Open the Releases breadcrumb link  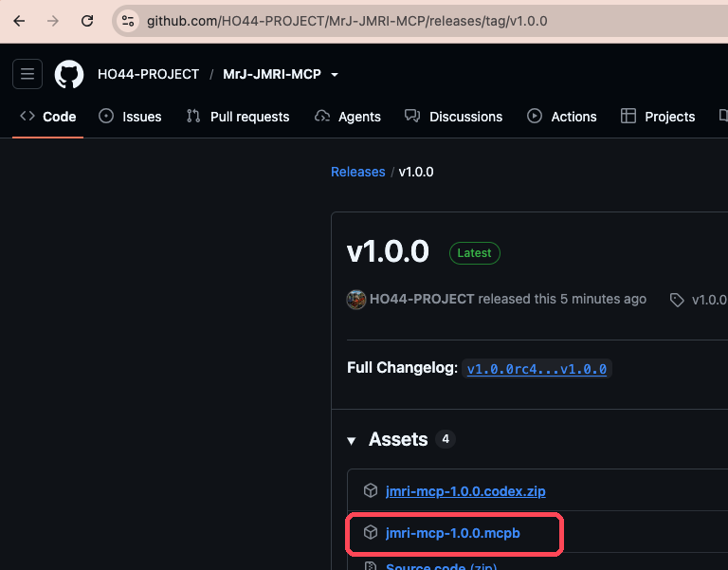[x=358, y=172]
